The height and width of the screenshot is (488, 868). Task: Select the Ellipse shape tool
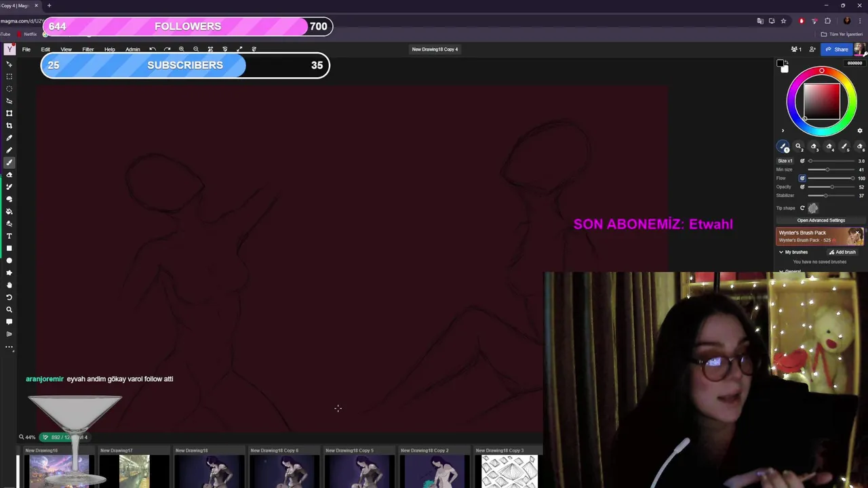tap(9, 260)
